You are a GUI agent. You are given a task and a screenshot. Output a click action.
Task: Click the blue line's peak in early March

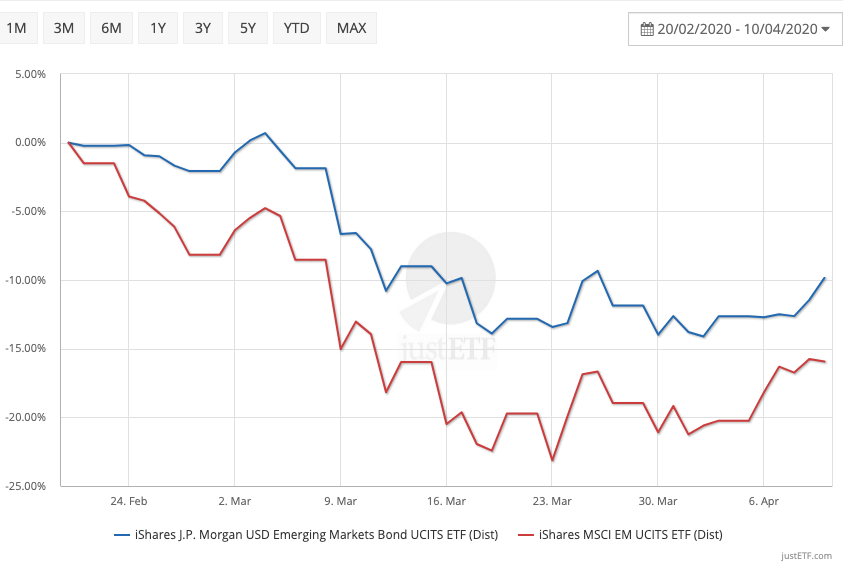tap(265, 133)
